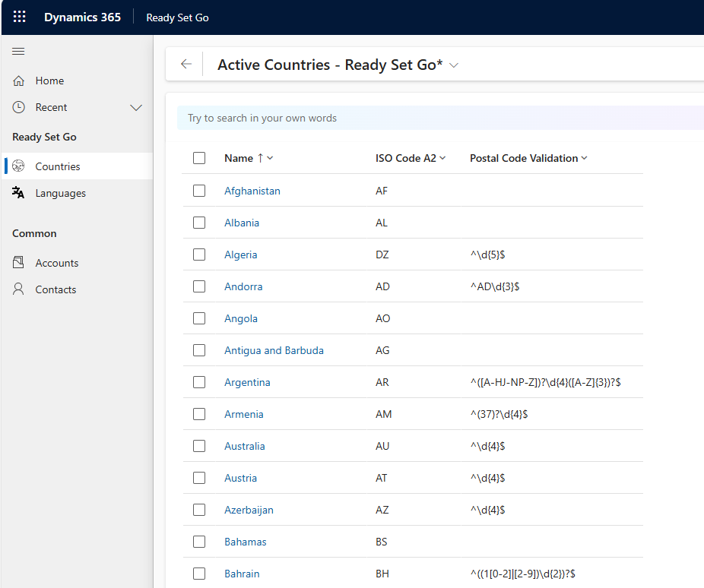Open the Albania record link
The width and height of the screenshot is (704, 588).
(242, 223)
